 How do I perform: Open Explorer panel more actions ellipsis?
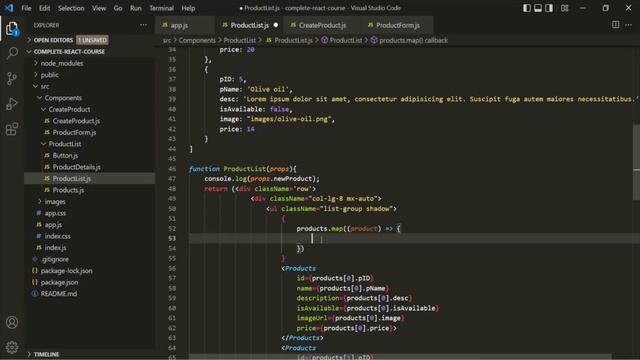tap(143, 25)
